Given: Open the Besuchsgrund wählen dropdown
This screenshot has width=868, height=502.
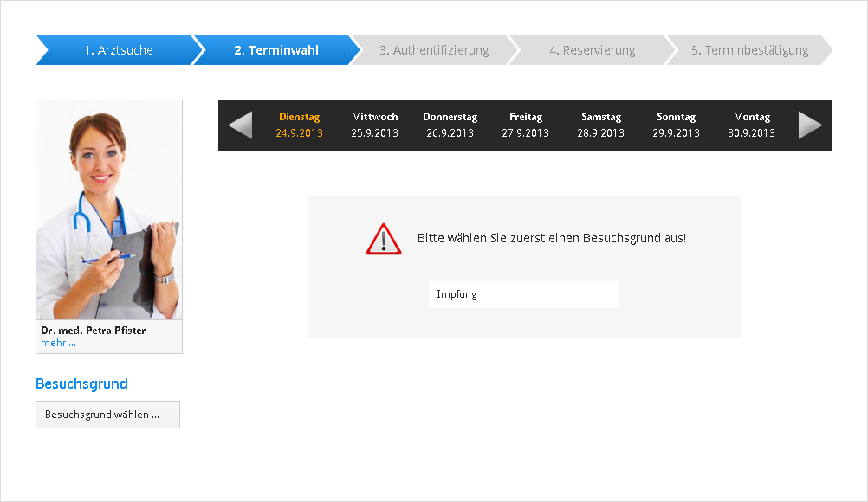Looking at the screenshot, I should tap(107, 415).
